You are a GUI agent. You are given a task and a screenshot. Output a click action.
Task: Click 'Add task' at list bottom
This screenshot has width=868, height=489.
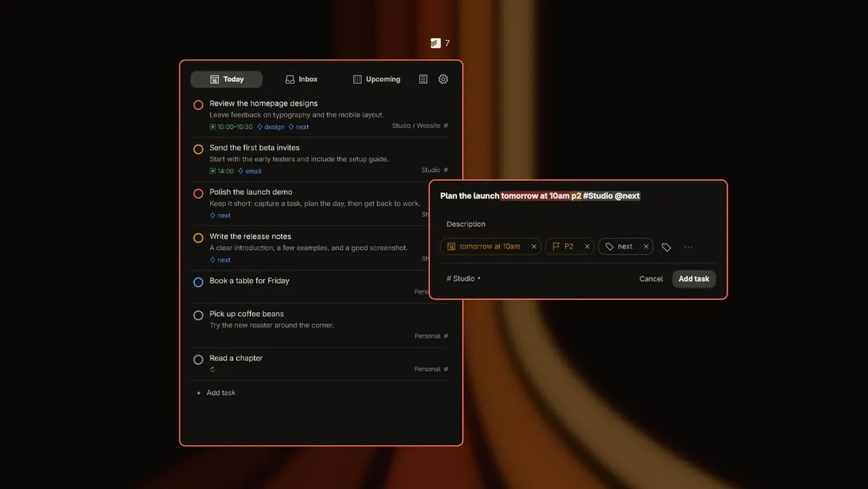point(216,392)
